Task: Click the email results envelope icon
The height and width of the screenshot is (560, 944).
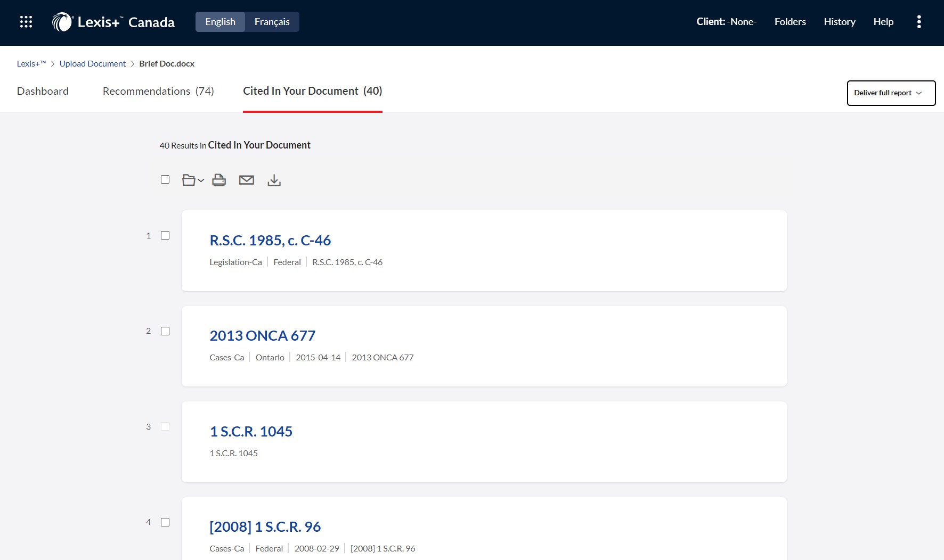Action: (x=246, y=180)
